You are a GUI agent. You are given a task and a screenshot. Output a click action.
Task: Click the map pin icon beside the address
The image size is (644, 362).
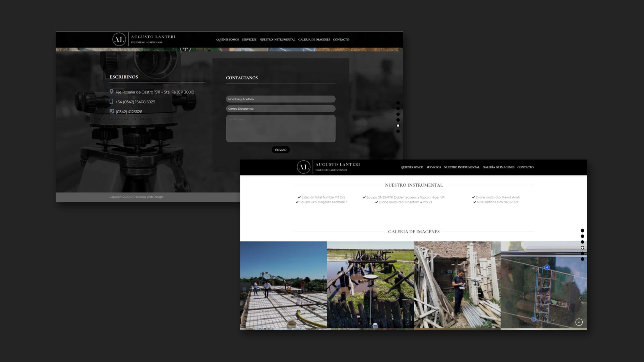point(111,92)
